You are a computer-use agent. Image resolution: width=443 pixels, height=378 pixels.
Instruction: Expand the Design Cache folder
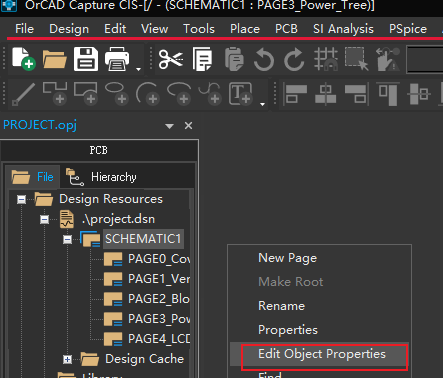(67, 359)
